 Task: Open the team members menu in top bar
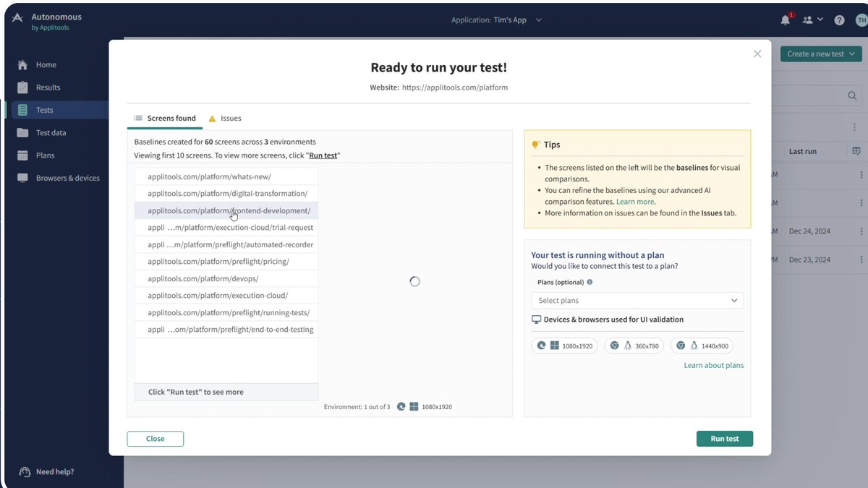tap(813, 20)
